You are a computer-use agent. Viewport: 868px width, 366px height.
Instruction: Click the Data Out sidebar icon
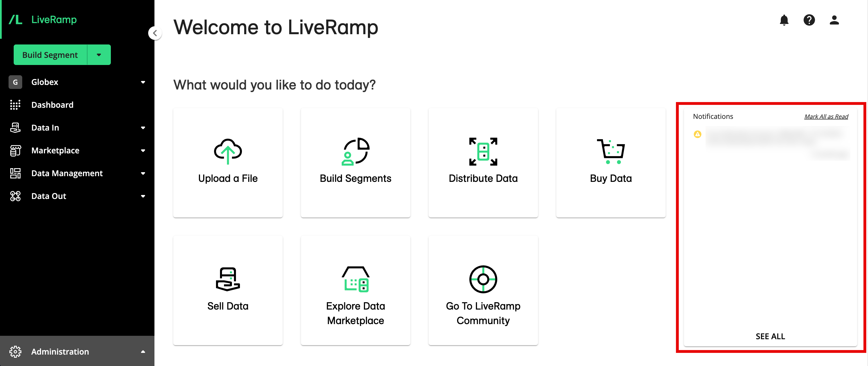tap(15, 196)
